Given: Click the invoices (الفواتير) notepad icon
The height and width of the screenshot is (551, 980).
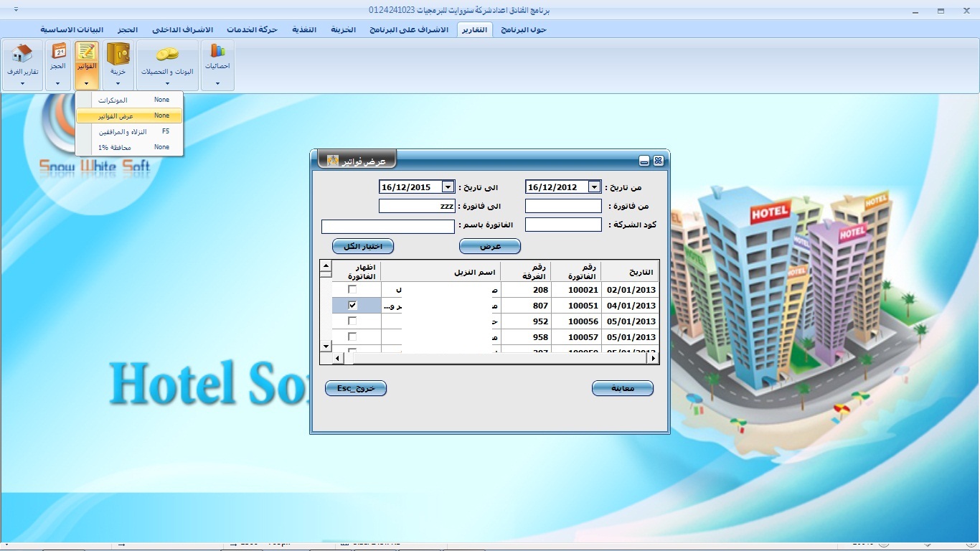Looking at the screenshot, I should [x=86, y=52].
